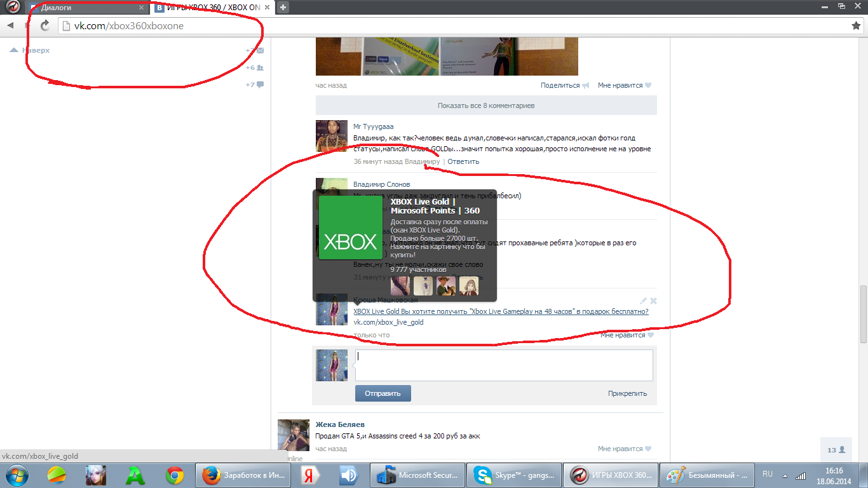Switch to the ИГРЫ XBOX 360 taskbar button
This screenshot has width=868, height=488.
click(610, 475)
